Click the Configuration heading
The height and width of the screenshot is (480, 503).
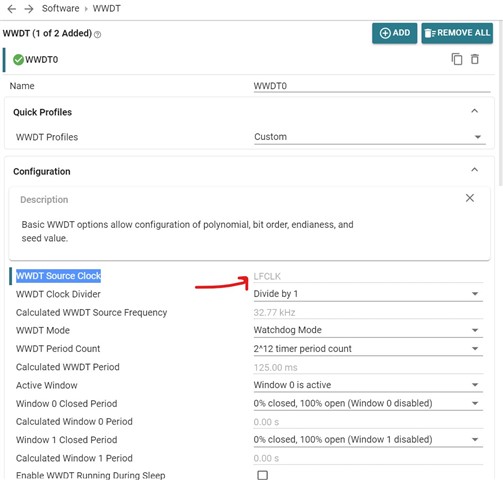point(42,171)
